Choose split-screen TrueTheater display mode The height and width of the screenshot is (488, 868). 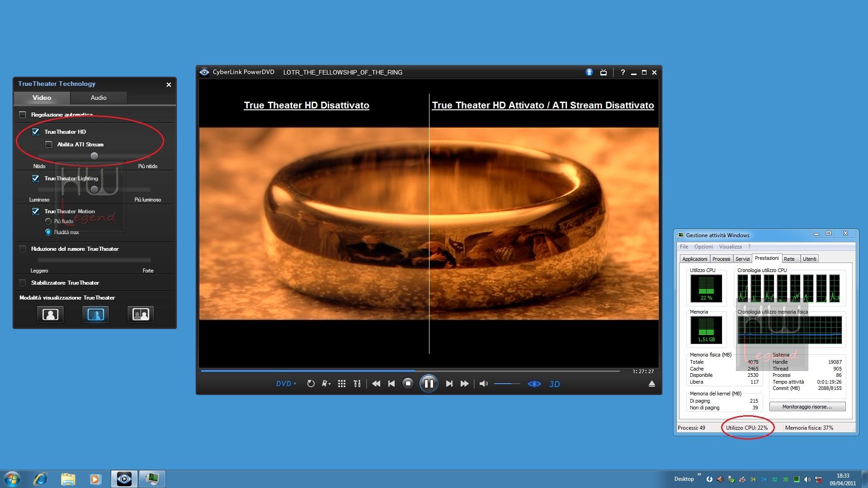pos(95,314)
